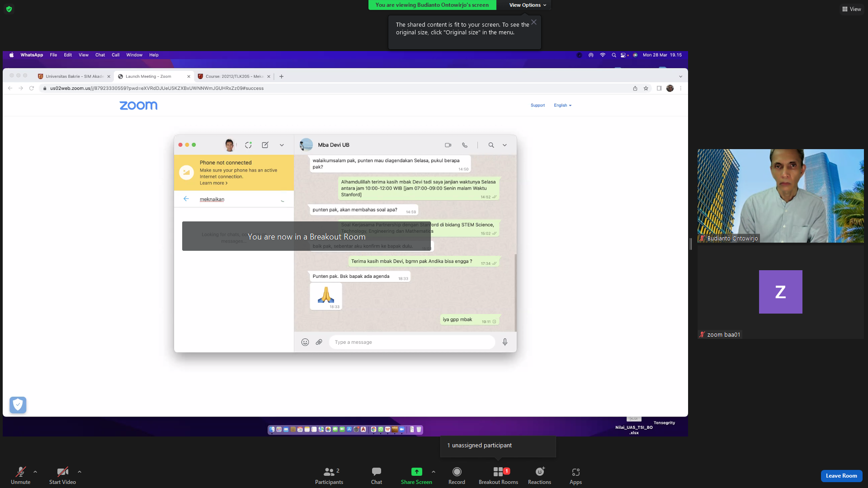Click Budianto Ontowirjo's video thumbnail
The height and width of the screenshot is (488, 868).
(x=780, y=196)
